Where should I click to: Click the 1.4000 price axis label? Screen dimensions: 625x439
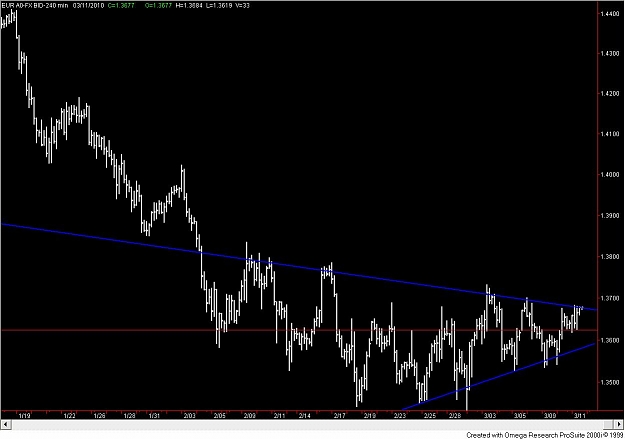point(610,175)
